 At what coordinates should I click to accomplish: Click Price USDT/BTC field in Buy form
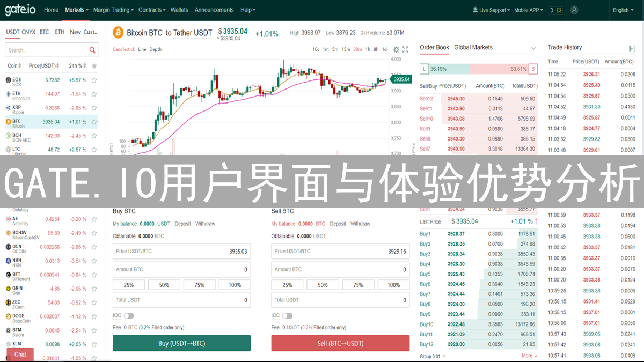tap(181, 251)
